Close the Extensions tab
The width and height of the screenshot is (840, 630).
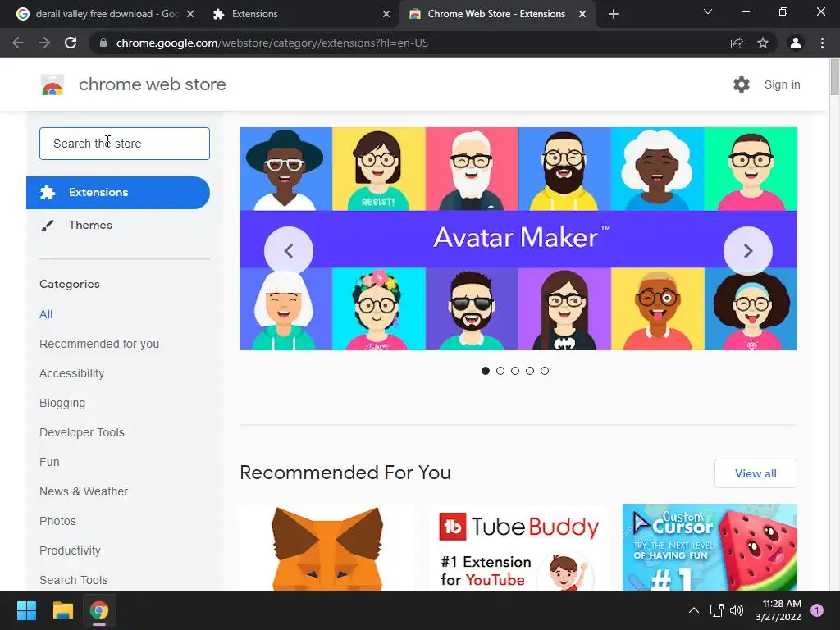coord(386,15)
